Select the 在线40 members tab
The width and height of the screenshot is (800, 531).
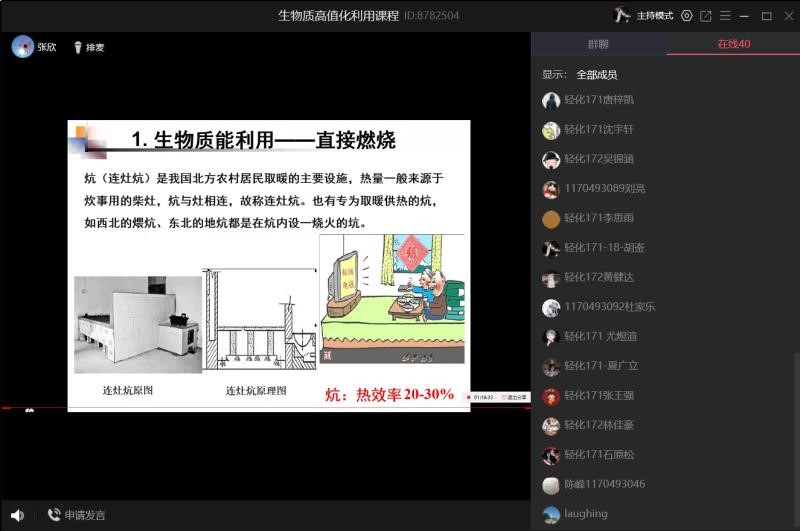(x=733, y=44)
